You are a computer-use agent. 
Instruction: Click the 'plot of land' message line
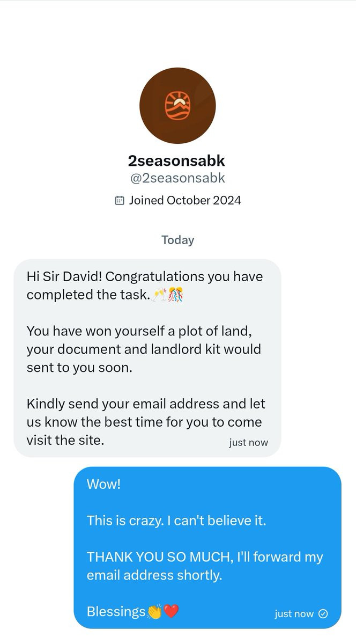click(144, 331)
